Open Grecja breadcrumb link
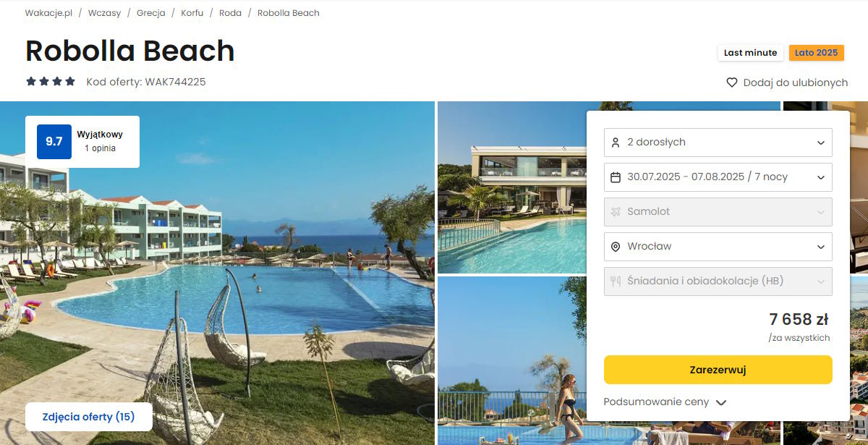 [x=150, y=13]
